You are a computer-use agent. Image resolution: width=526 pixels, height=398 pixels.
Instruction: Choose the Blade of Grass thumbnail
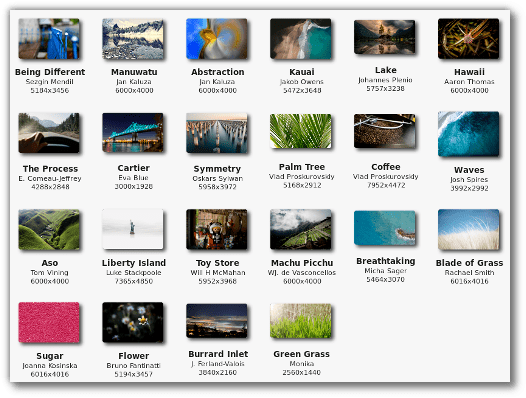[468, 230]
